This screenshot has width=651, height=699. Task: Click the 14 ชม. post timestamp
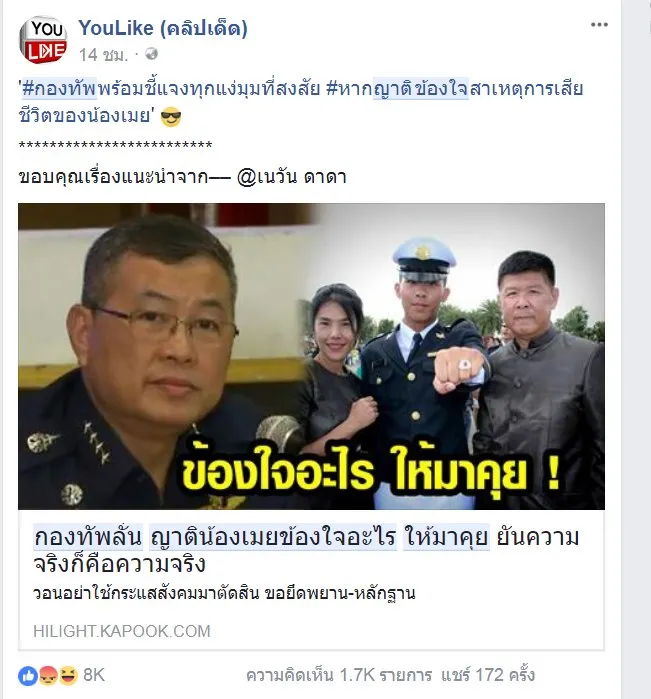tap(103, 55)
